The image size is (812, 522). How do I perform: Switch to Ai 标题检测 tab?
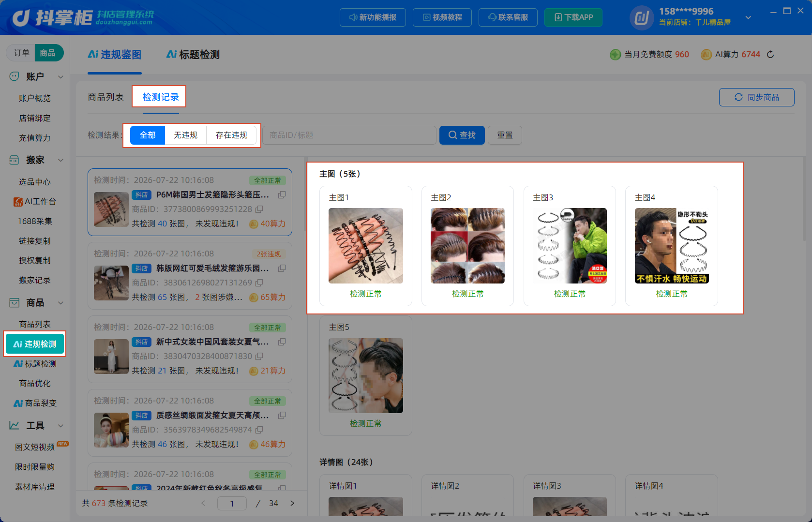pyautogui.click(x=193, y=55)
